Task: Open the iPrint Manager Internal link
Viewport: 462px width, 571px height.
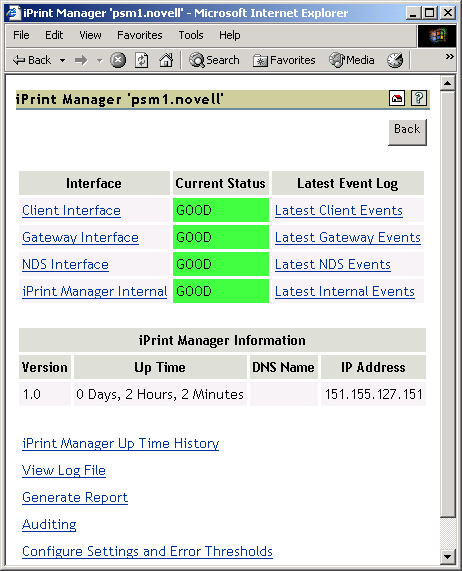Action: (95, 291)
